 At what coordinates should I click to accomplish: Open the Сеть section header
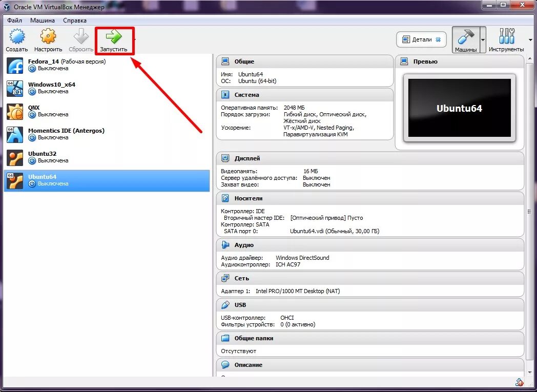[x=370, y=278]
